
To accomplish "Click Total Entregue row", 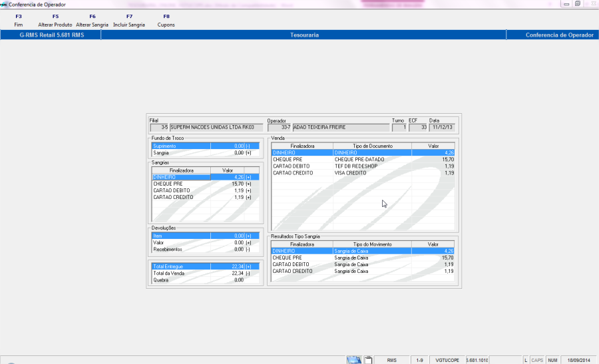I will pyautogui.click(x=206, y=267).
